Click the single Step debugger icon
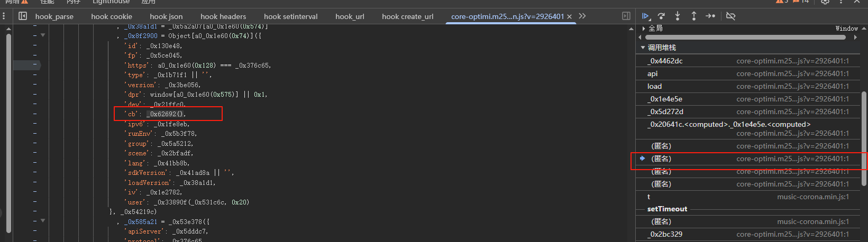The height and width of the screenshot is (242, 868). 710,16
